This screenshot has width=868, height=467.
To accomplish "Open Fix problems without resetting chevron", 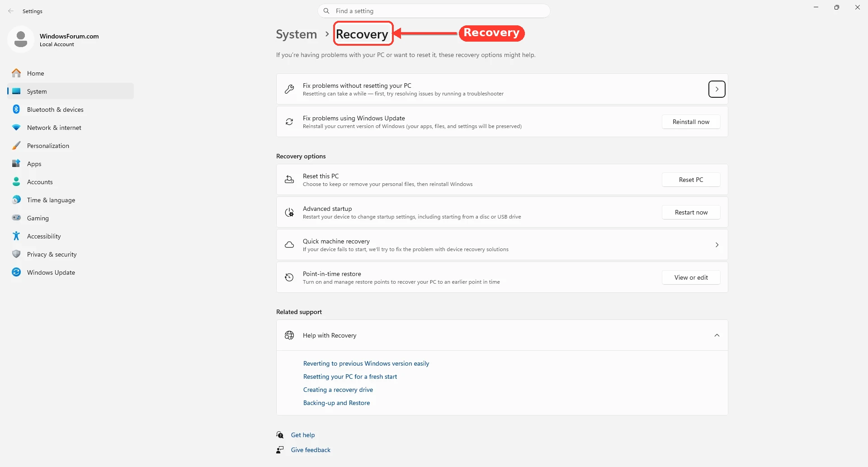I will coord(717,89).
